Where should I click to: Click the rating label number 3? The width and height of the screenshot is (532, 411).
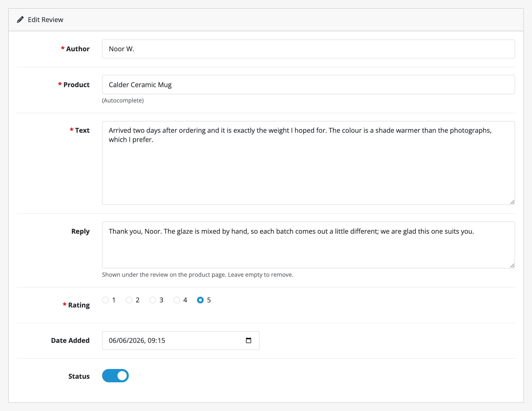tap(161, 300)
